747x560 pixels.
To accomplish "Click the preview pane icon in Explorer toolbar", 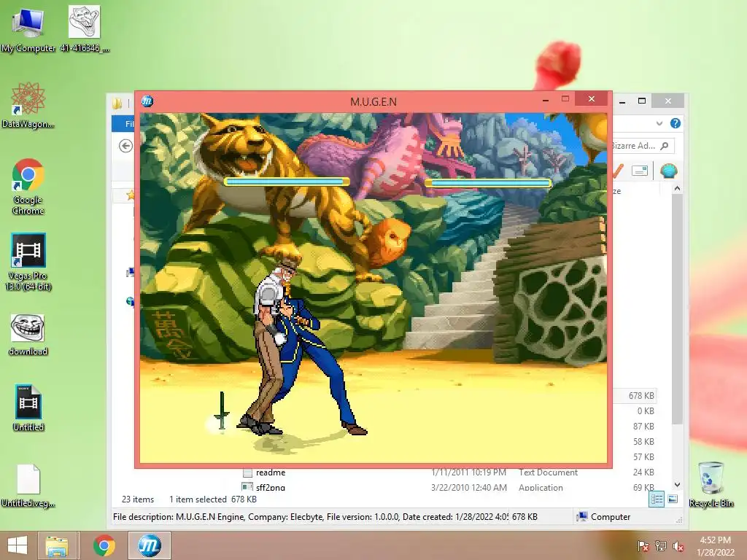I will point(640,171).
